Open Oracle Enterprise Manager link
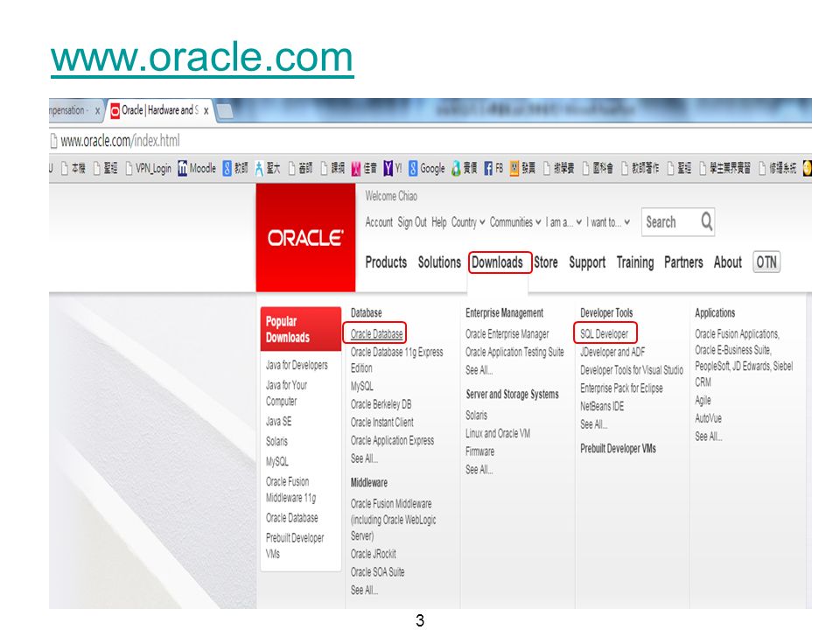Viewport: 840px width, 630px height. [x=507, y=334]
